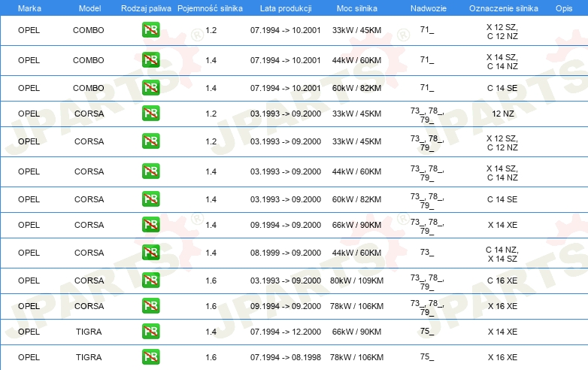Click the petrol icon in the CORSA X 14 XE row
The image size is (588, 370).
pos(150,225)
